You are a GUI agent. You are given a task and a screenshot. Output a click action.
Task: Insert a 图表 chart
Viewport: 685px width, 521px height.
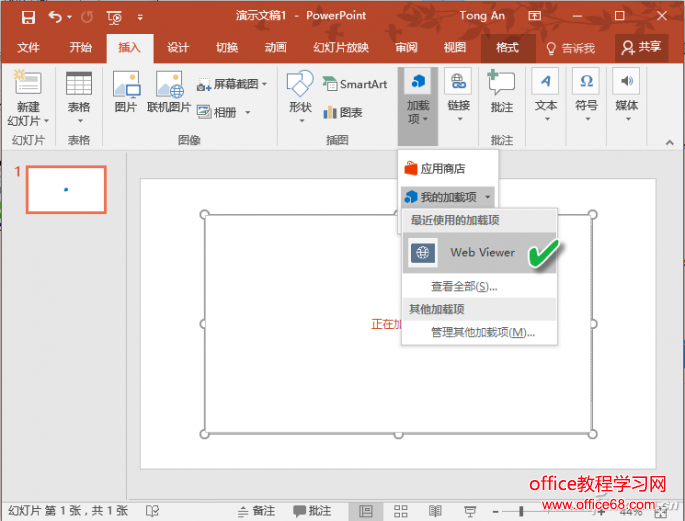pyautogui.click(x=343, y=112)
